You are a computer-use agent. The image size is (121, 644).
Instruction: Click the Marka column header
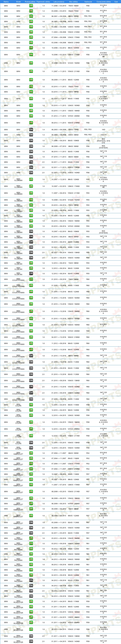coord(6,2)
